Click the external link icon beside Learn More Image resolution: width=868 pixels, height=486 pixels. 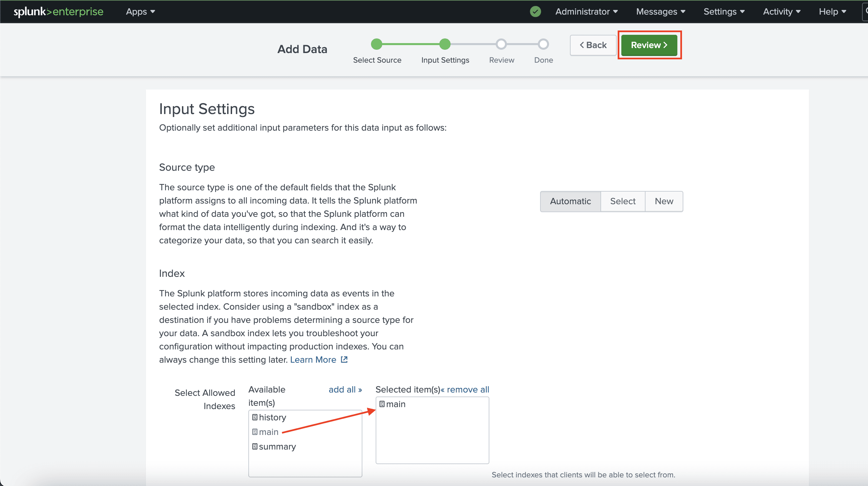coord(344,360)
